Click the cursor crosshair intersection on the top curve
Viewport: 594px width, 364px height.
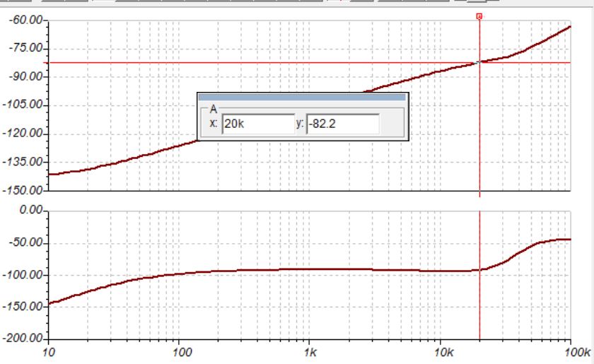click(x=479, y=62)
